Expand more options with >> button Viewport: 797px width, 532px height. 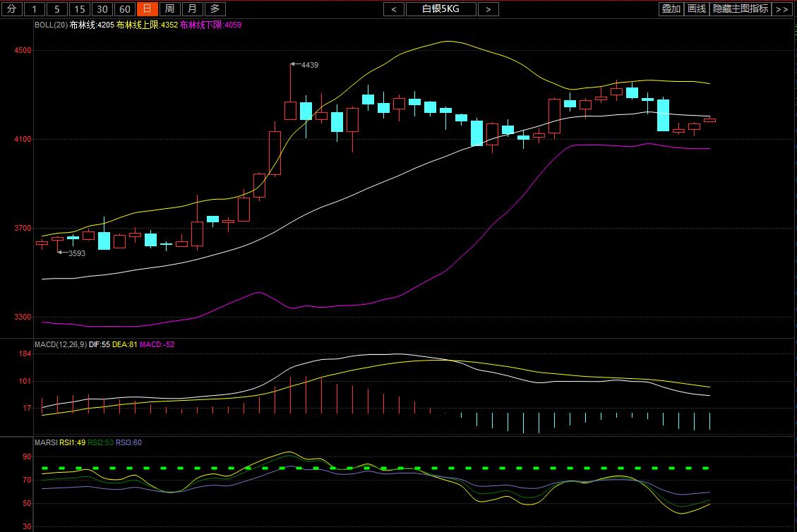pos(781,9)
